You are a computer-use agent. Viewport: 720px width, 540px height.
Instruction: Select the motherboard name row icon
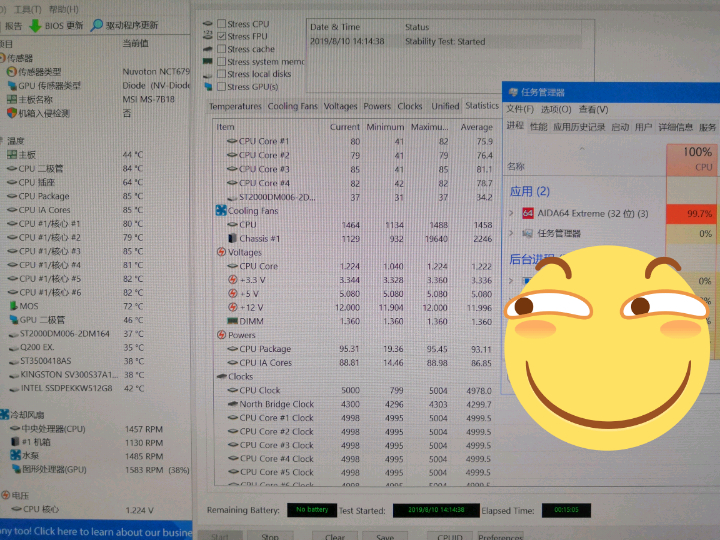pos(12,99)
